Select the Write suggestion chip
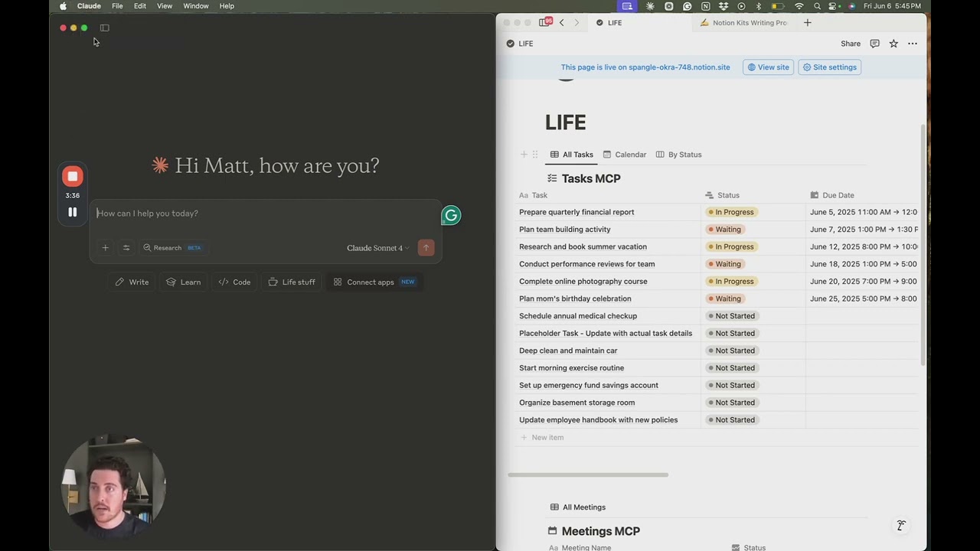 point(132,282)
